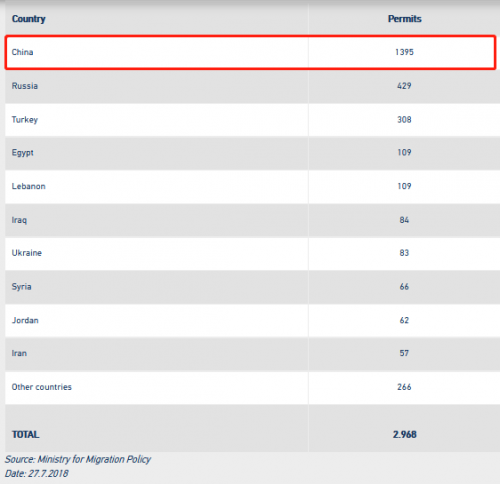This screenshot has height=484, width=500.
Task: Select the China row label
Action: click(x=22, y=52)
